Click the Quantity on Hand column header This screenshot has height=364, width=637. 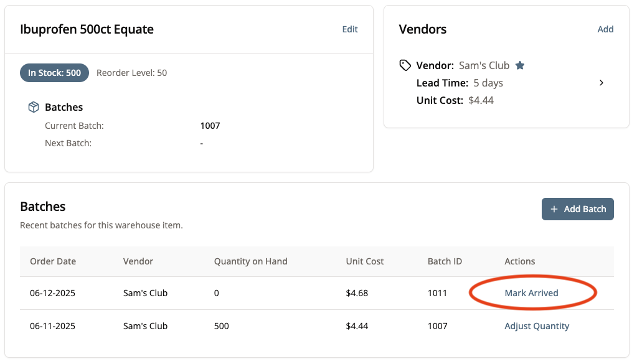(250, 261)
